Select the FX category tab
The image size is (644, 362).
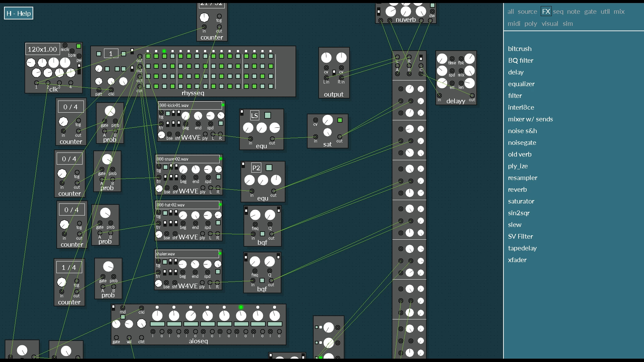click(x=546, y=11)
